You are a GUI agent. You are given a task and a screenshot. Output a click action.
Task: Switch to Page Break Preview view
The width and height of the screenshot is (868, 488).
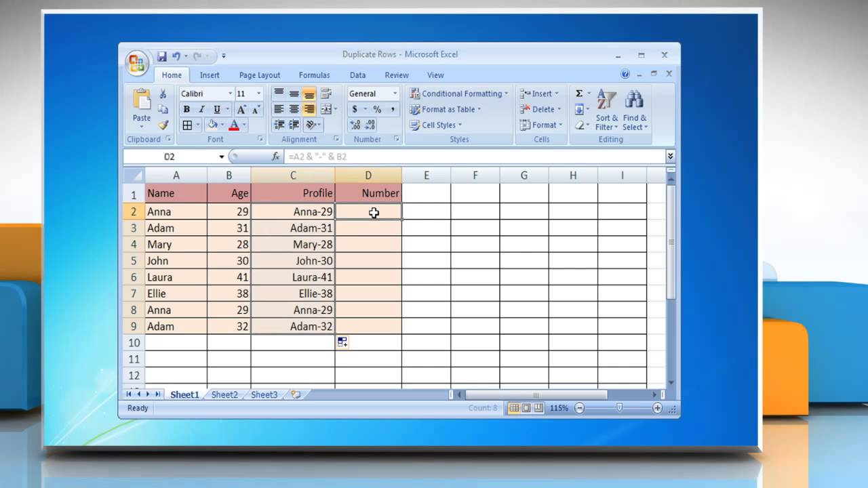pos(538,408)
